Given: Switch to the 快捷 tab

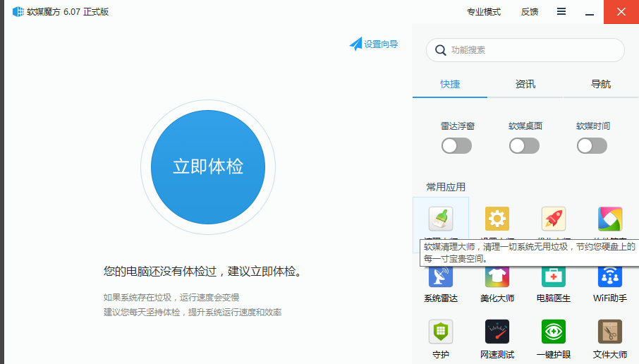Looking at the screenshot, I should pyautogui.click(x=450, y=85).
